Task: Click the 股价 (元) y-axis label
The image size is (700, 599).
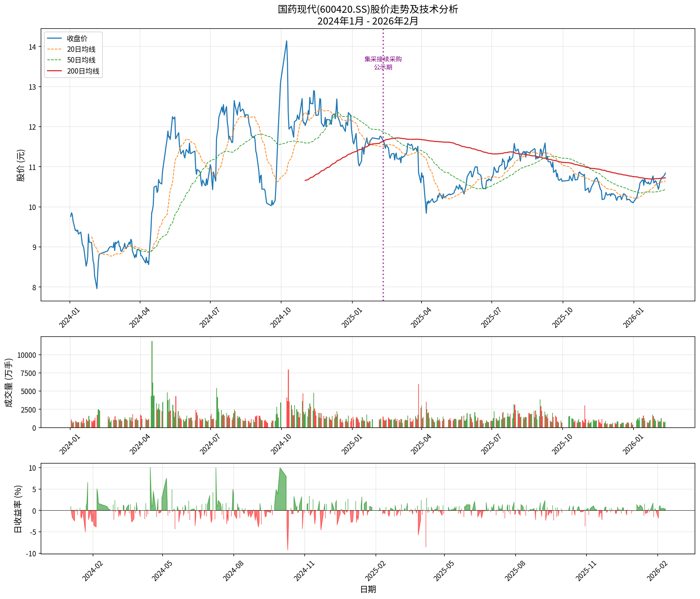Action: point(21,165)
